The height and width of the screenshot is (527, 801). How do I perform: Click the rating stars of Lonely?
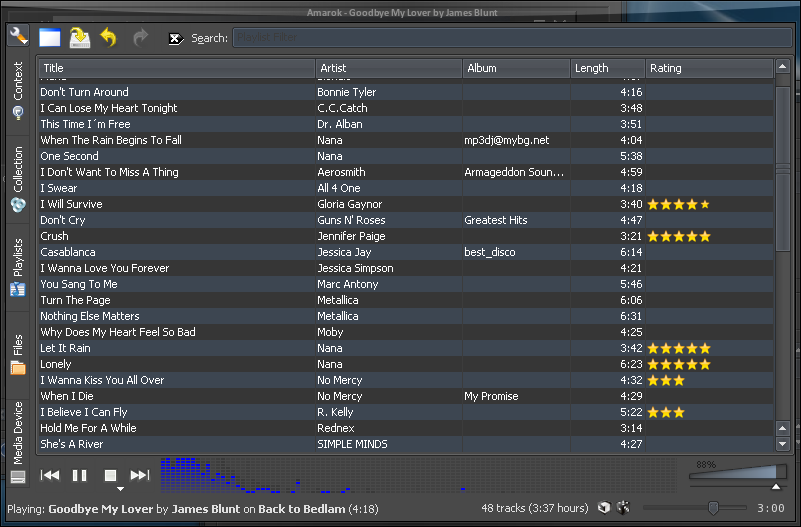[679, 364]
